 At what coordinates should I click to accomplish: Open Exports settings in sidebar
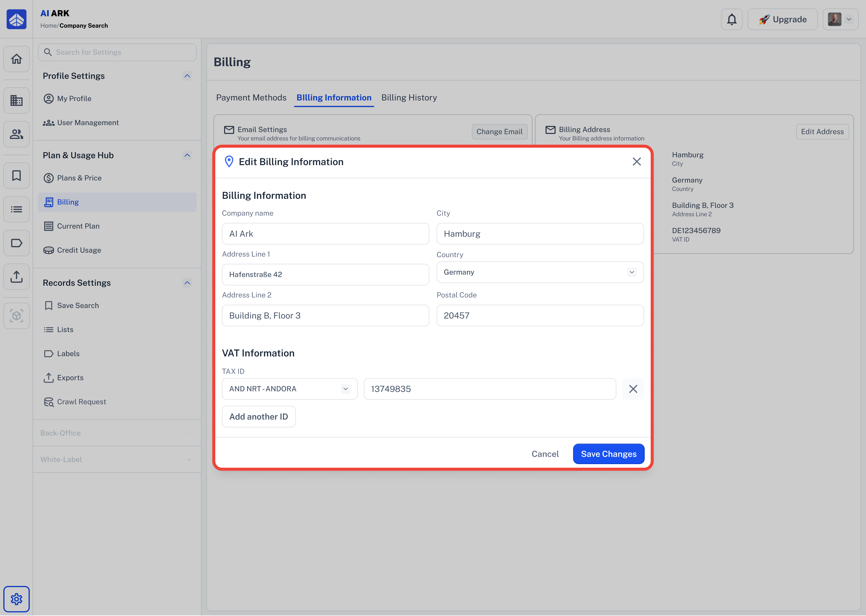tap(117, 377)
